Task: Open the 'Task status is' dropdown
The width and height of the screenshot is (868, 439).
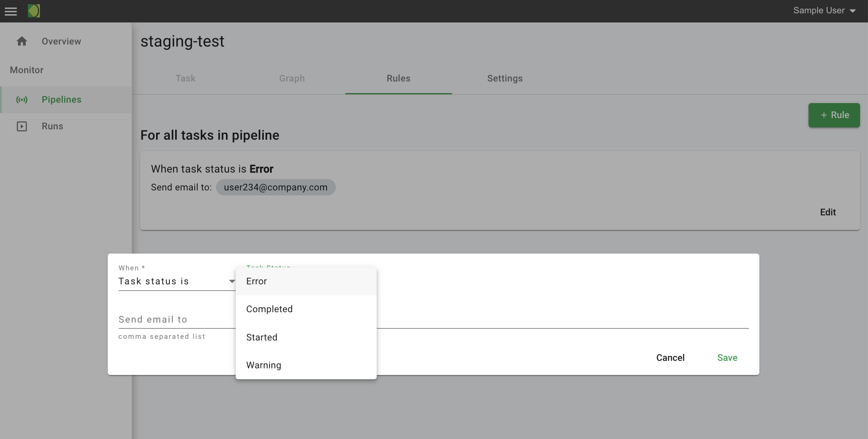Action: point(176,281)
